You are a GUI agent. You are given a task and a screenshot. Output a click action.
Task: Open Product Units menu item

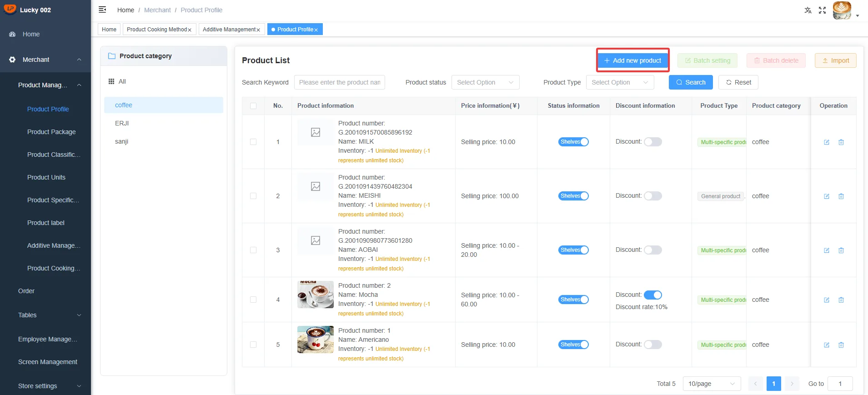45,177
